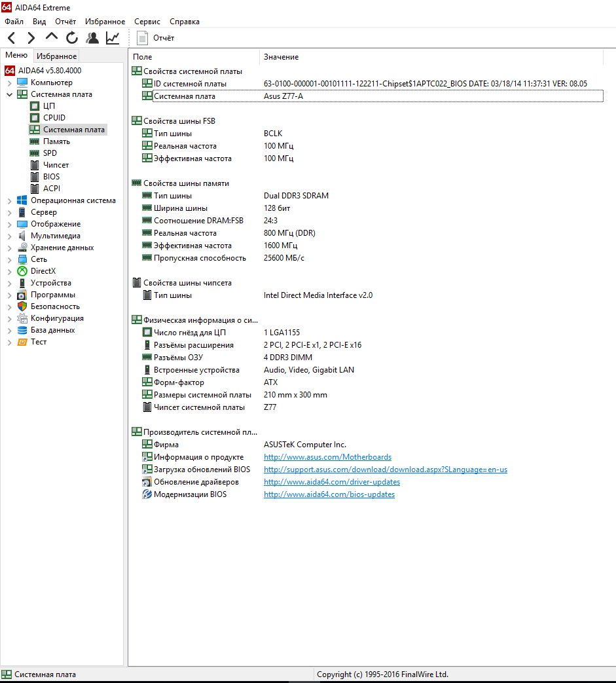The image size is (616, 683).
Task: Open the asus.com/Motherboards product link
Action: [x=327, y=457]
